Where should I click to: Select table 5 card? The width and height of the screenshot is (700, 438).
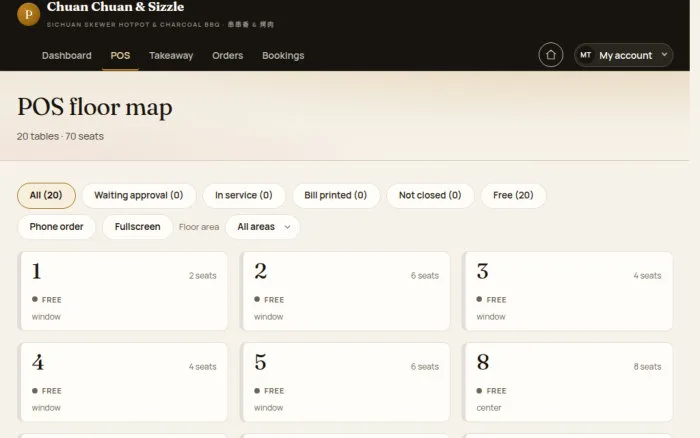[x=345, y=382]
